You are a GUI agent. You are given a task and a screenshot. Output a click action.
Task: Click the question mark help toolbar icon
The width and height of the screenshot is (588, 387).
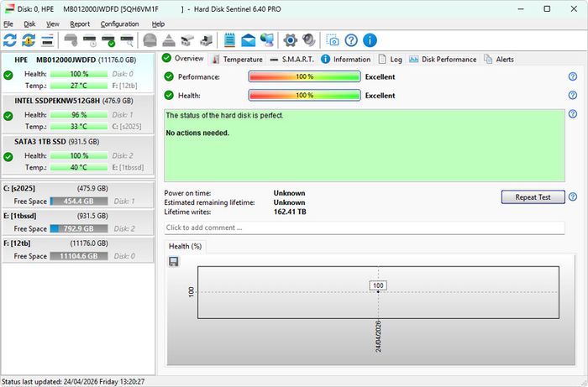coord(351,40)
